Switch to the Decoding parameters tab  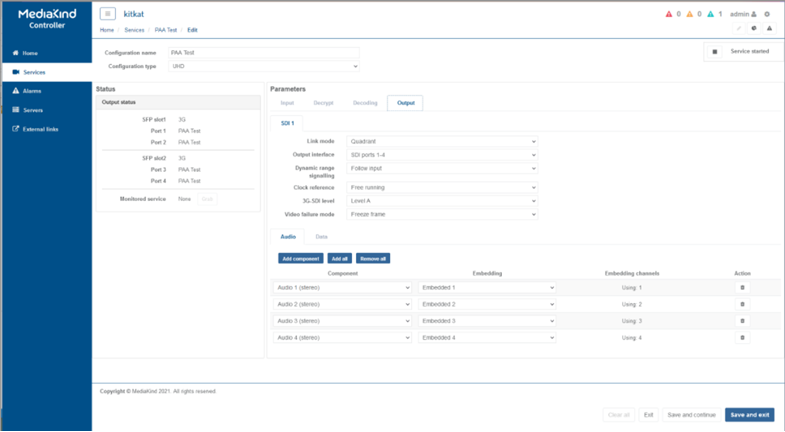click(x=365, y=103)
